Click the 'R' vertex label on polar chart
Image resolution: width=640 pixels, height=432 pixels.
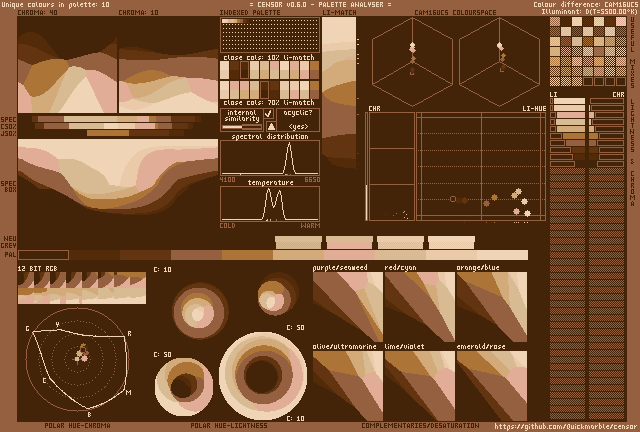click(x=129, y=334)
